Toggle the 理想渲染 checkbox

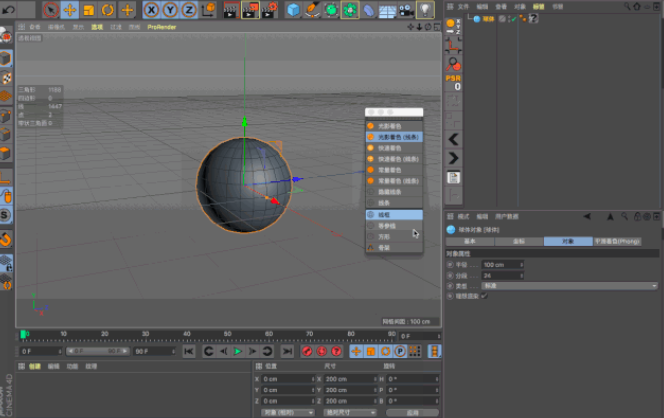coord(484,296)
